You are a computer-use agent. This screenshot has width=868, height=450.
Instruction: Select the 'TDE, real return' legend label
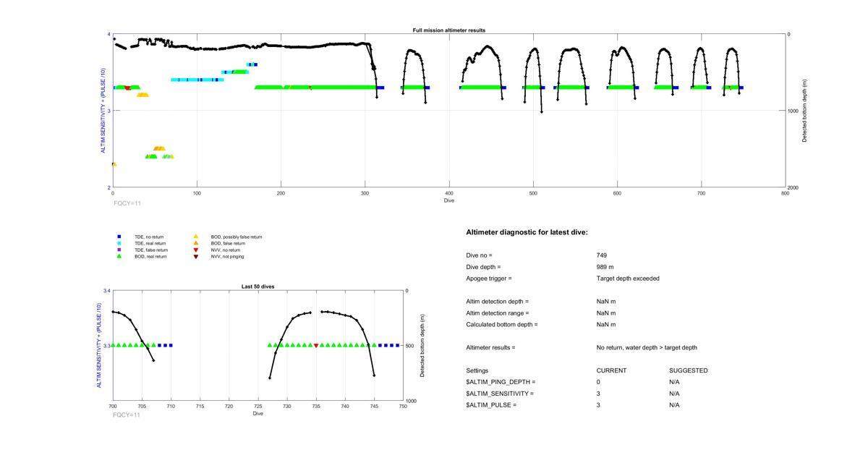[150, 243]
